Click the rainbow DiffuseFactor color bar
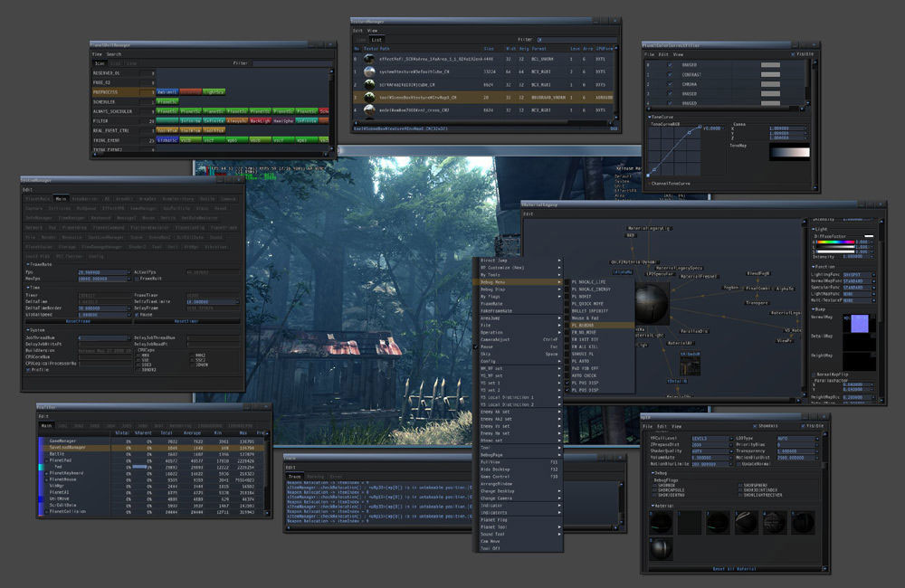The image size is (905, 588). coord(837,242)
